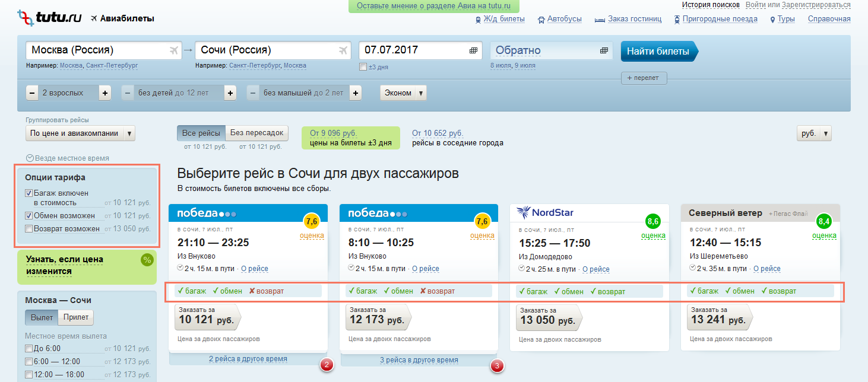Click the Москва (Россия) departure field
The width and height of the screenshot is (868, 382).
[104, 50]
